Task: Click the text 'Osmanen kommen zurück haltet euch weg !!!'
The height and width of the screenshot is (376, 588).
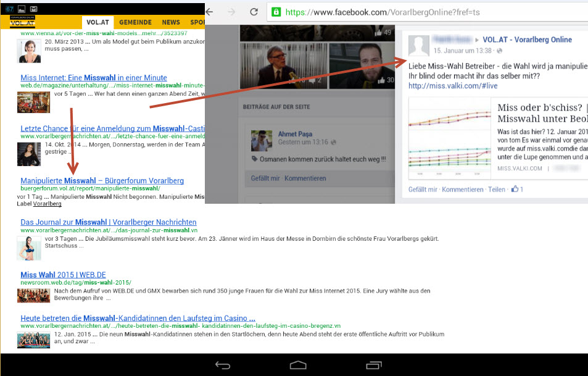Action: (323, 159)
